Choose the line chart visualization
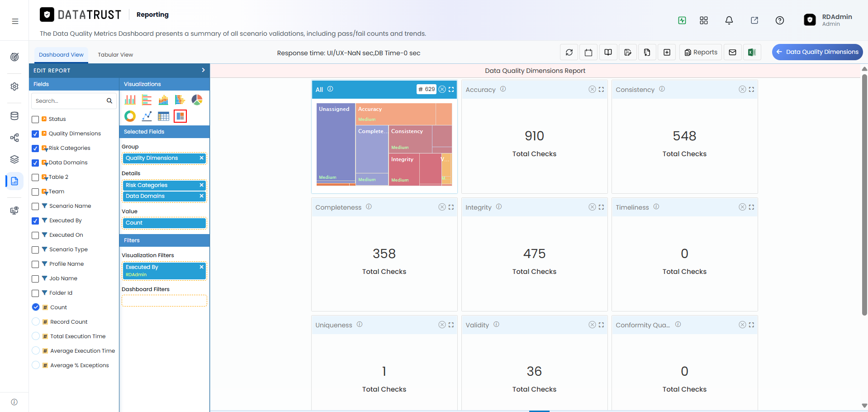The image size is (868, 412). pyautogui.click(x=147, y=116)
